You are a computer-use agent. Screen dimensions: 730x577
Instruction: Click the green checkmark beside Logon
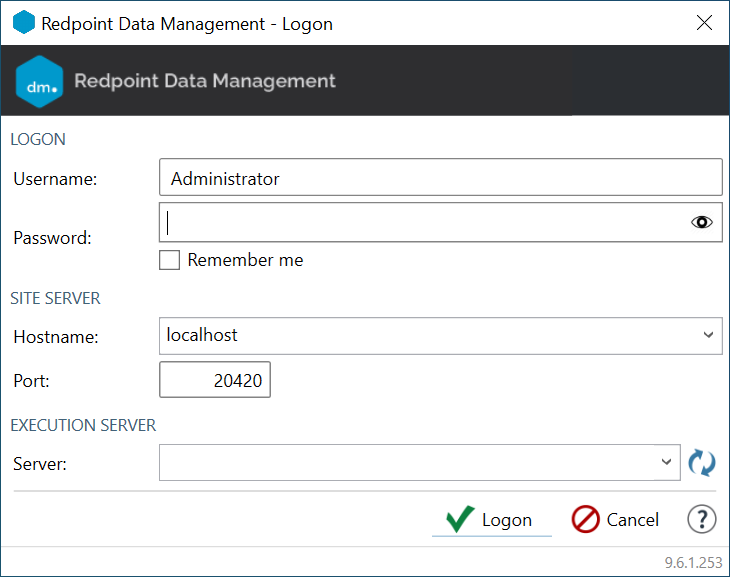click(460, 520)
